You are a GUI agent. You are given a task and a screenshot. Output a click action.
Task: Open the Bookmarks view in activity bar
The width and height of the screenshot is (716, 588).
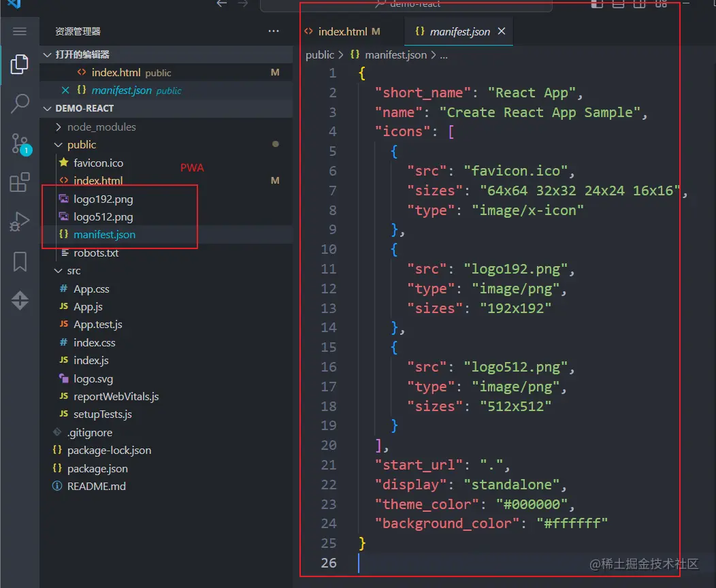[x=20, y=261]
